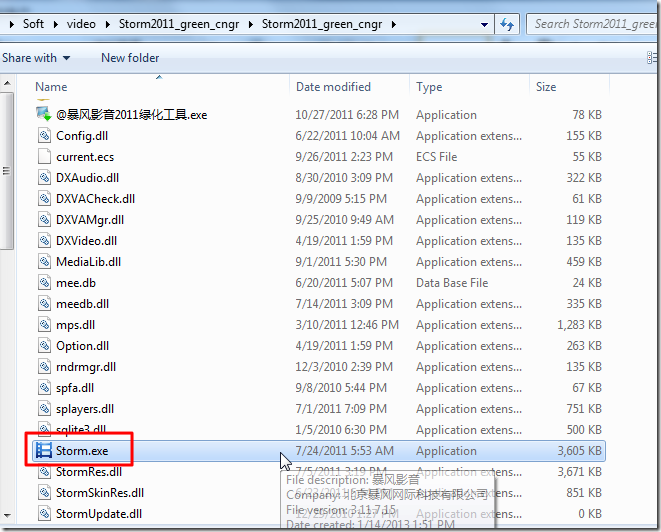The height and width of the screenshot is (532, 661).
Task: Click the vertical scrollbar thumb
Action: (7, 171)
